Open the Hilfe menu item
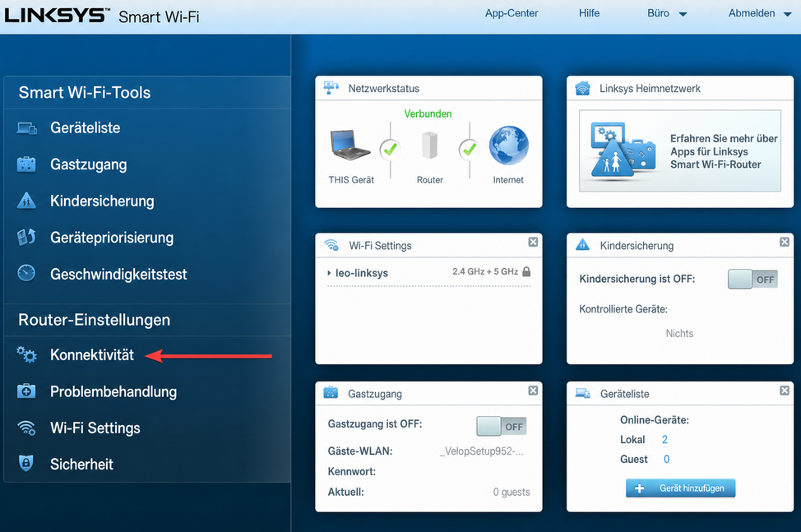This screenshot has width=801, height=532. [589, 13]
